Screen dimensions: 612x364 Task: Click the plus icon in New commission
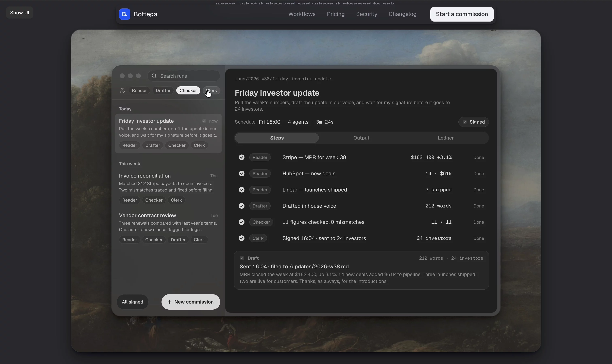pos(169,302)
